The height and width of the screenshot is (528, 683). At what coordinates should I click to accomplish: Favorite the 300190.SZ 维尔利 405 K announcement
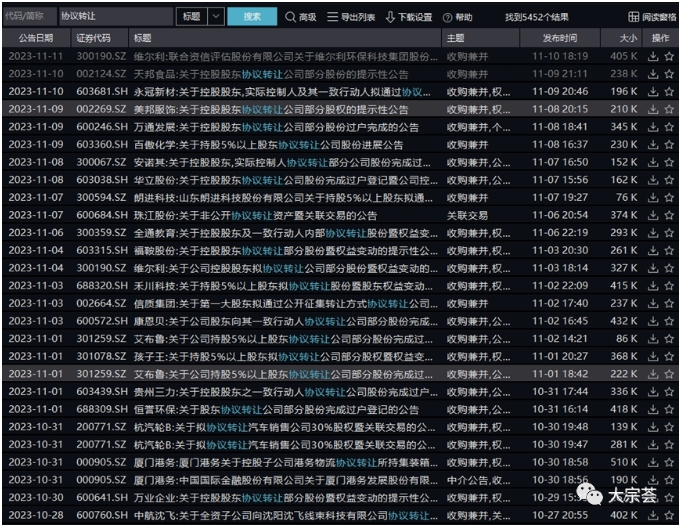669,56
